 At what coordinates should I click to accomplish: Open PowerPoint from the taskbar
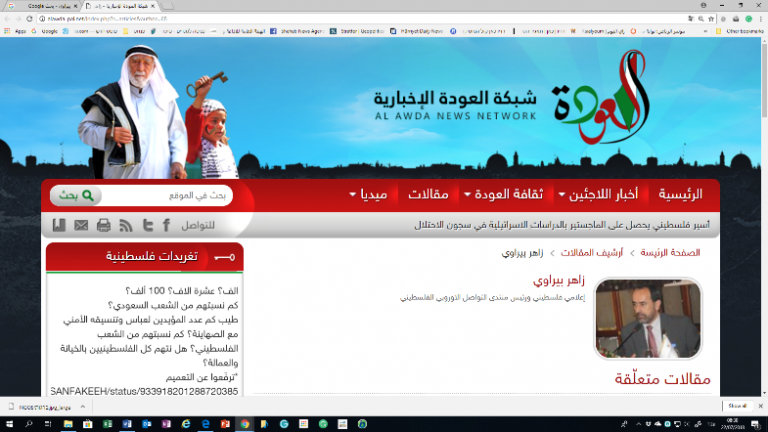(x=225, y=424)
